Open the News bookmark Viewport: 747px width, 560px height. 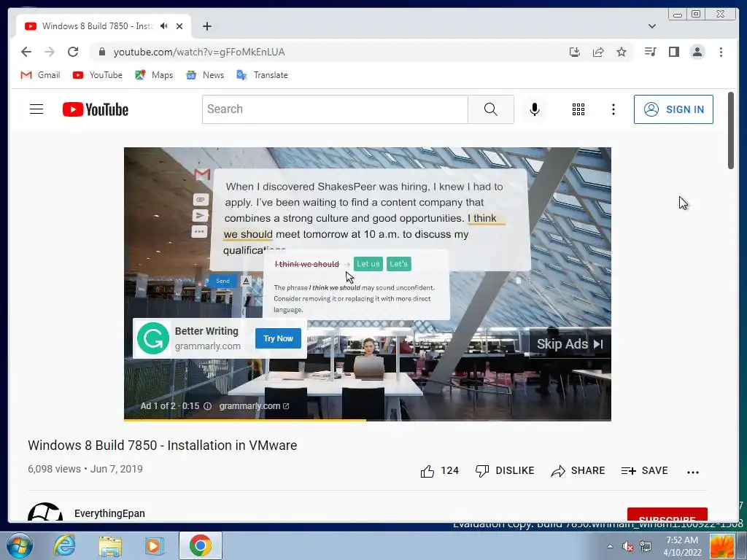click(x=205, y=75)
